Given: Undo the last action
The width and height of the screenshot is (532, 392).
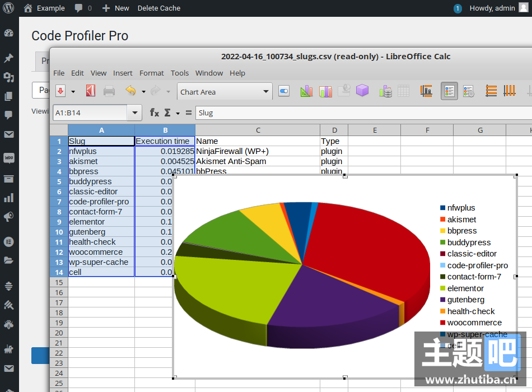Looking at the screenshot, I should click(130, 91).
